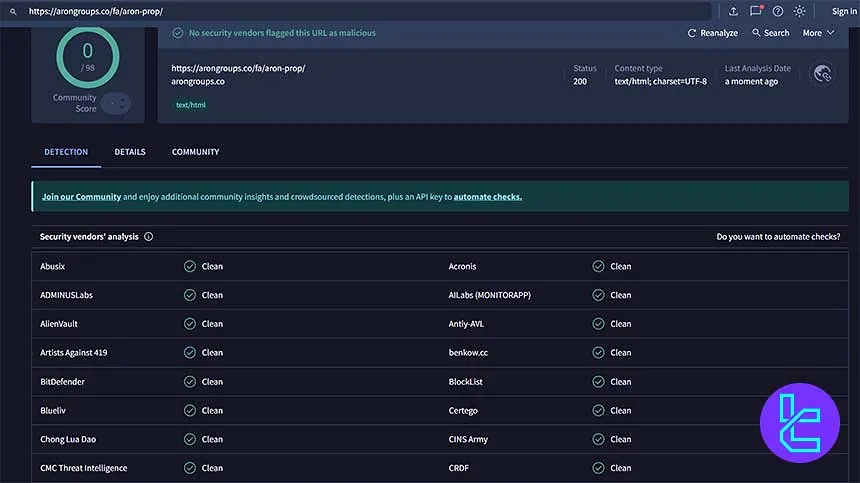Click 'Do you want to automate checks?'
This screenshot has height=483, width=860.
click(778, 237)
